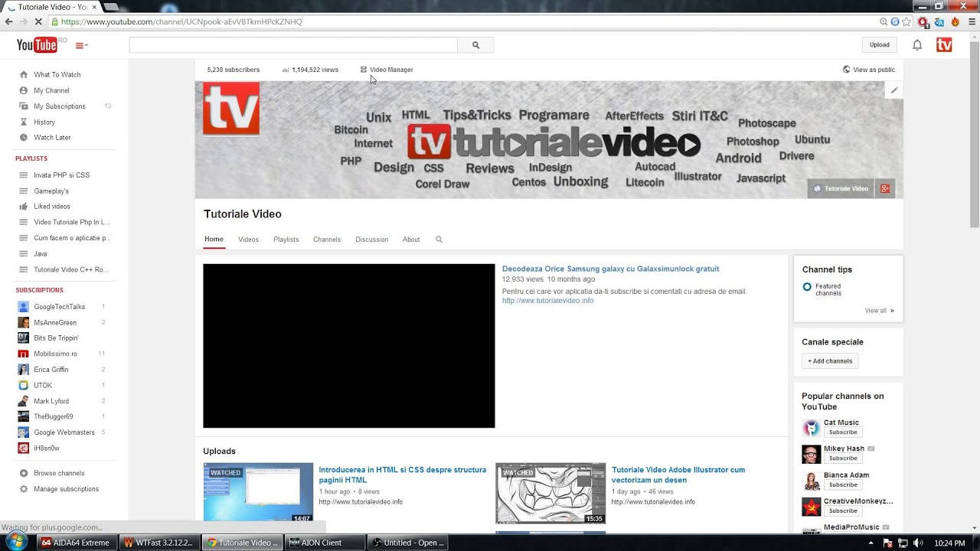Subscribe to CreativeMonkeyz
Image resolution: width=980 pixels, height=551 pixels.
click(x=843, y=510)
